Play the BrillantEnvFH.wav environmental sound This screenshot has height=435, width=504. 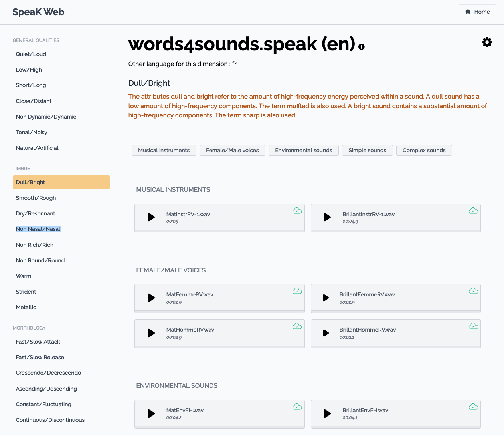pyautogui.click(x=327, y=413)
